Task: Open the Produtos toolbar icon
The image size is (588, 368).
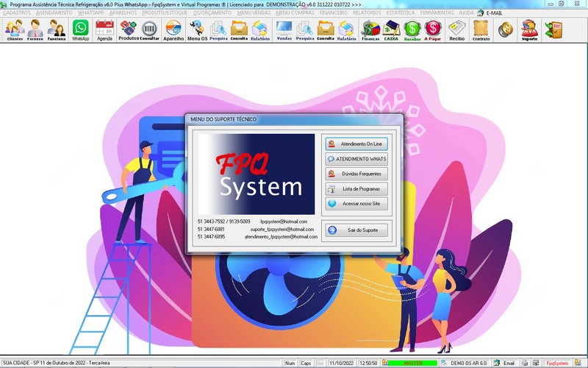Action: click(x=128, y=30)
